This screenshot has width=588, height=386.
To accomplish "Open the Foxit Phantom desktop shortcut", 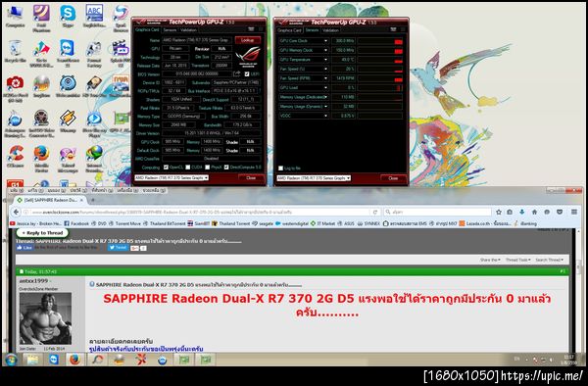I will click(x=41, y=18).
